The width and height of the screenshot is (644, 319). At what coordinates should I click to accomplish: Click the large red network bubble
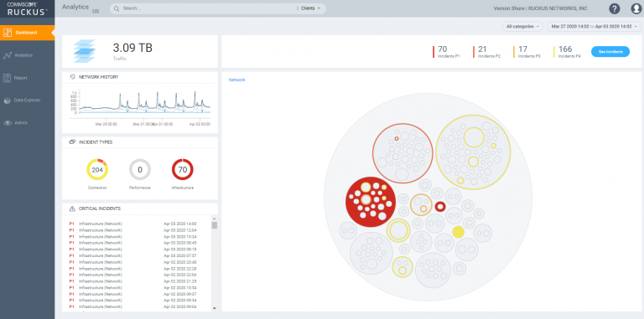click(x=371, y=202)
